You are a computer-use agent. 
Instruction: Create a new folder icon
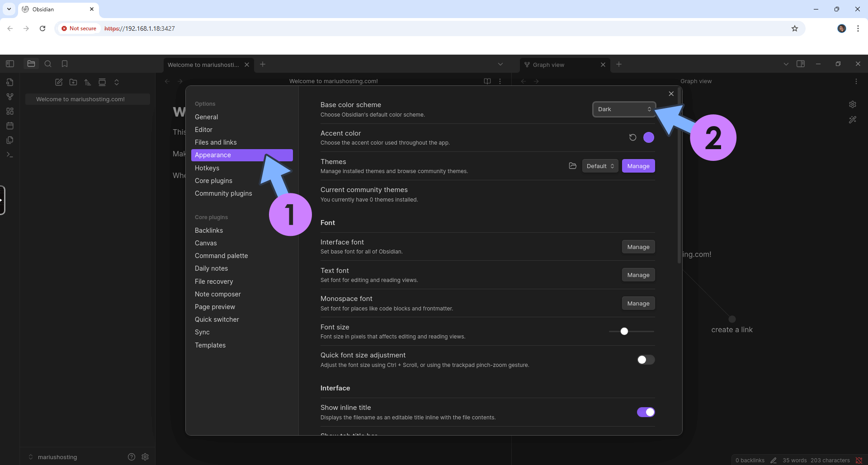(x=73, y=82)
